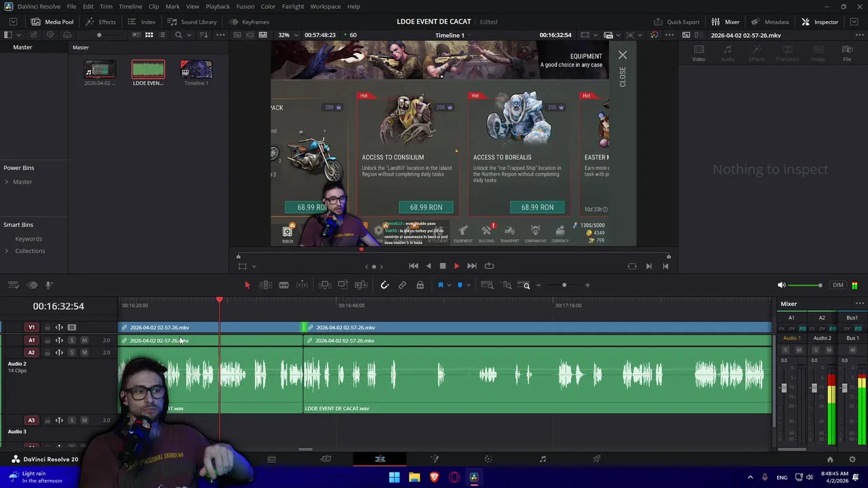Screen dimensions: 868x488
Task: Click Go to First Frame button
Action: [x=414, y=266]
